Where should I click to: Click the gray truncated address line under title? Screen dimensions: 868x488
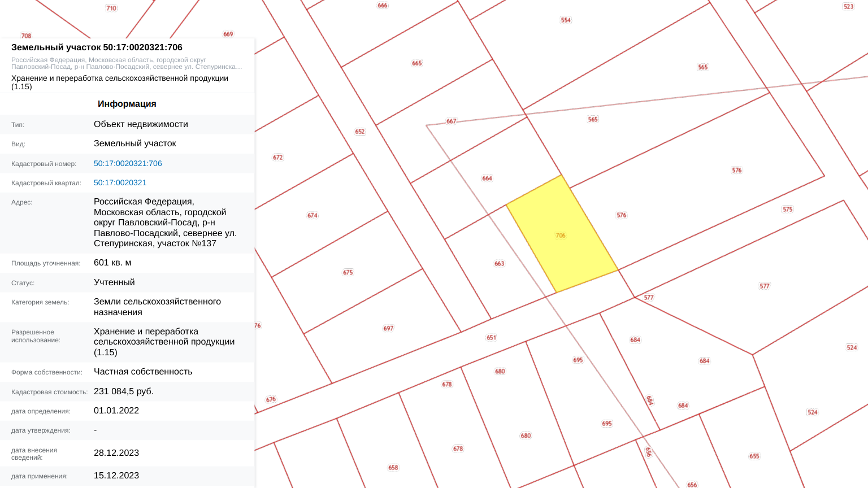coord(127,63)
